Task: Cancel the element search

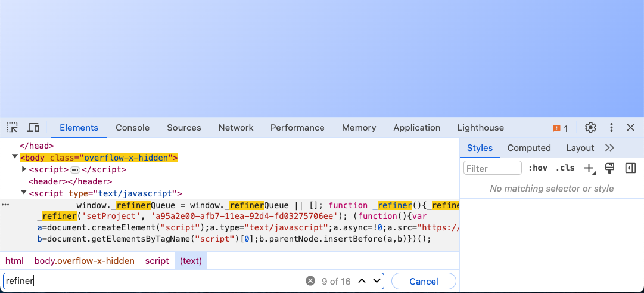Action: [424, 281]
